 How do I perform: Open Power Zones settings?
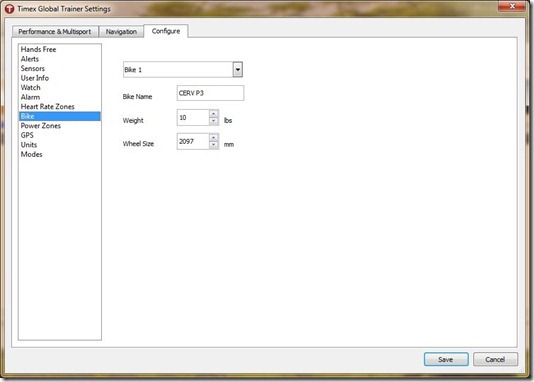pos(60,126)
